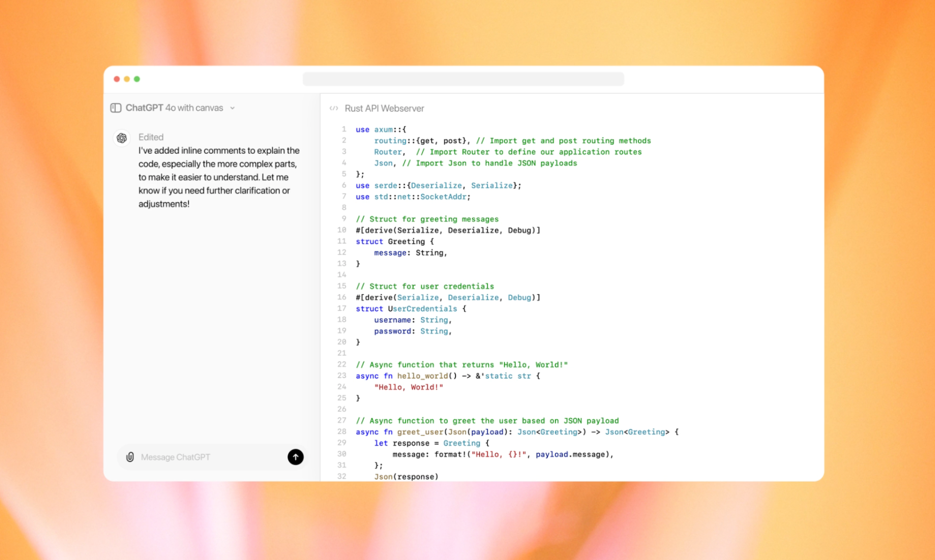Click the greet_user function name on line 28

[419, 432]
